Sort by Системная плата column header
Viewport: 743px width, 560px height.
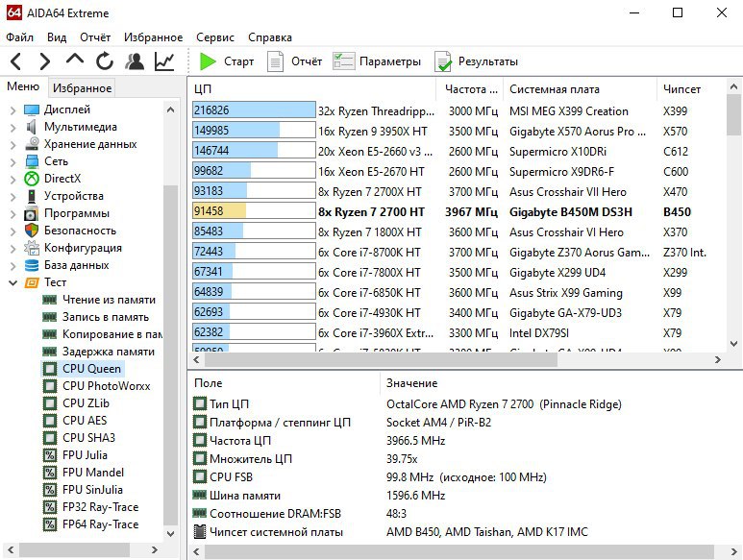(x=581, y=89)
